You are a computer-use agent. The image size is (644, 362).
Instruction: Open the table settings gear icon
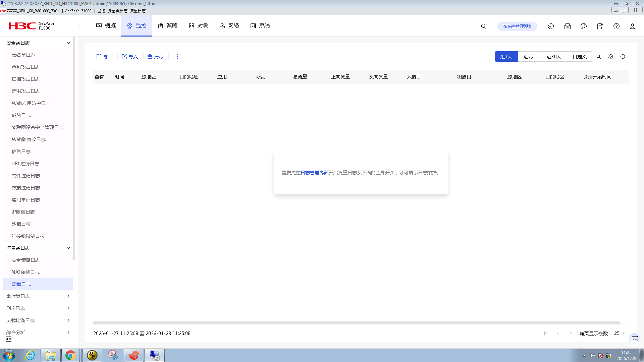point(611,56)
